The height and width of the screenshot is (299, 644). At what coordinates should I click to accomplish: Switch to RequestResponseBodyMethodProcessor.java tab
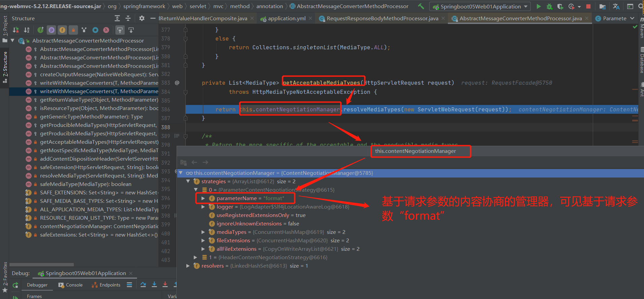coord(382,18)
